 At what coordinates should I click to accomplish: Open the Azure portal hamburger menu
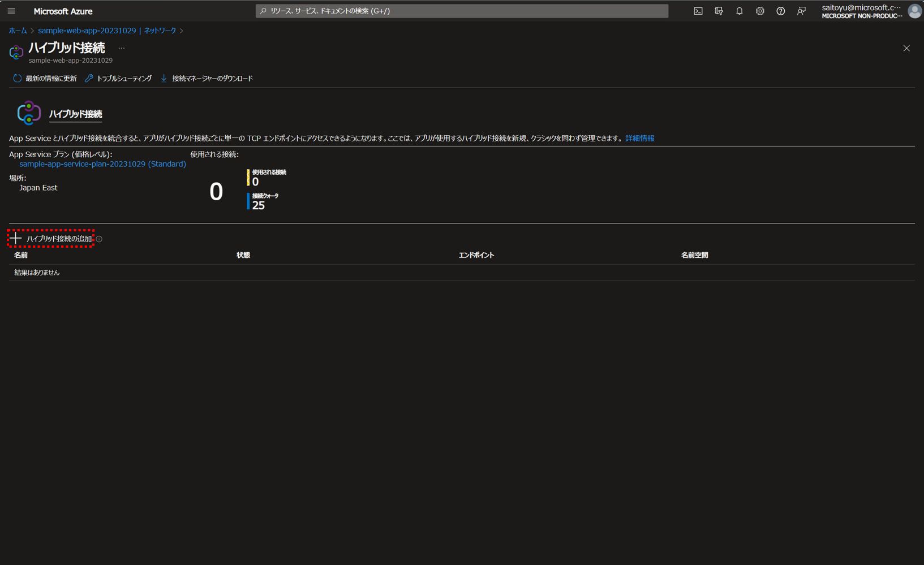11,11
